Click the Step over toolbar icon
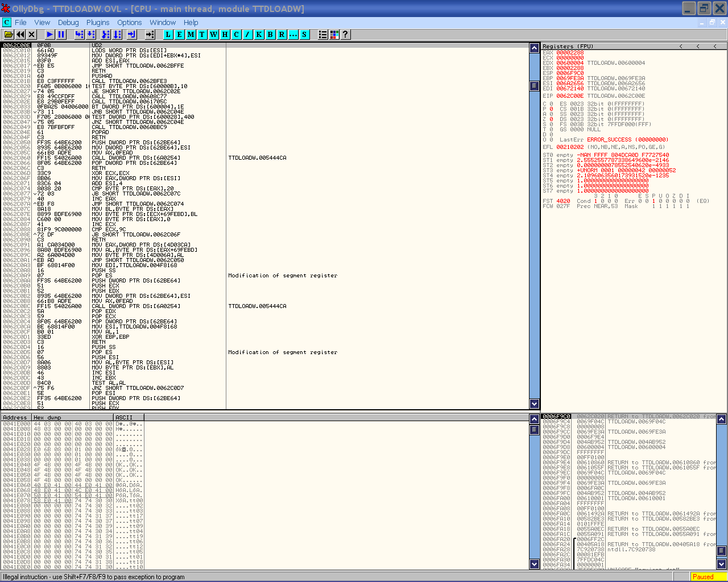This screenshot has height=582, width=728. tap(91, 35)
